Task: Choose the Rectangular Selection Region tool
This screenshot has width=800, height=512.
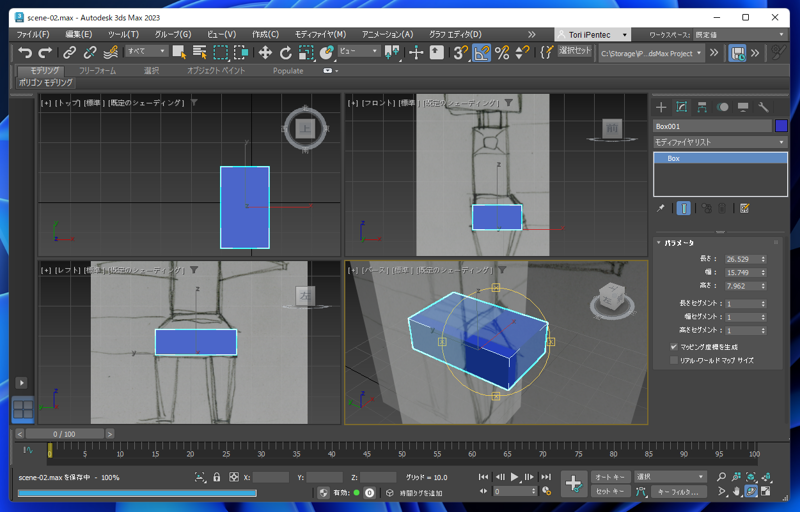Action: coord(220,52)
